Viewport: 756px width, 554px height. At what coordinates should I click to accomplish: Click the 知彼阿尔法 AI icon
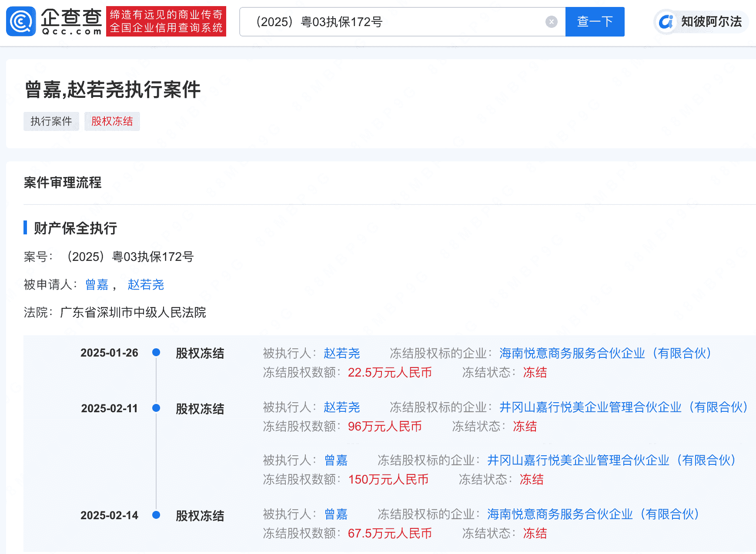[666, 22]
